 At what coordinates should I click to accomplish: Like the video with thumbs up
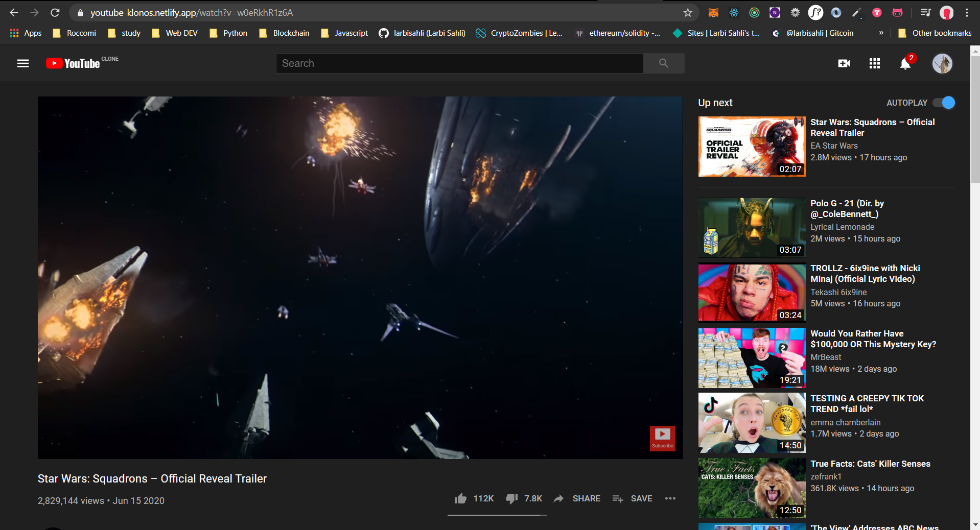click(x=460, y=498)
